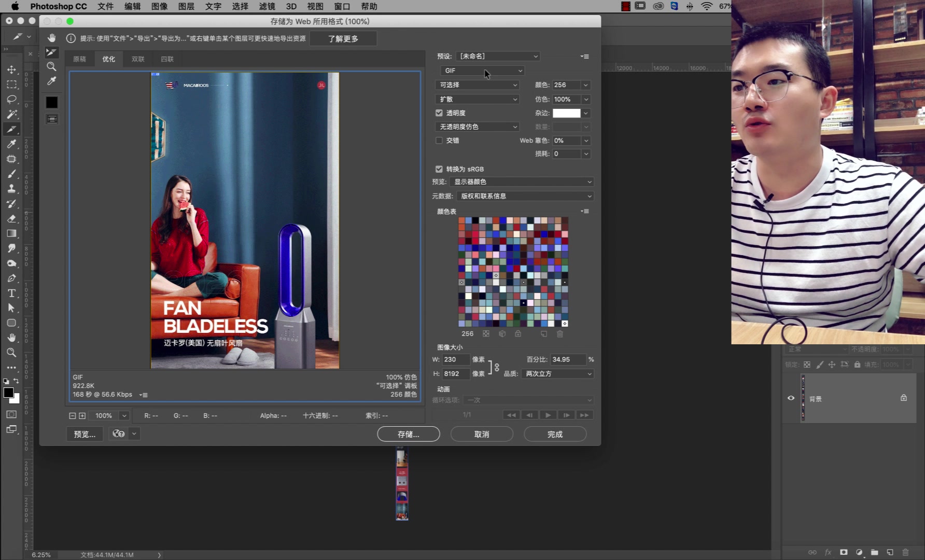Select the Eraser tool

pyautogui.click(x=11, y=218)
